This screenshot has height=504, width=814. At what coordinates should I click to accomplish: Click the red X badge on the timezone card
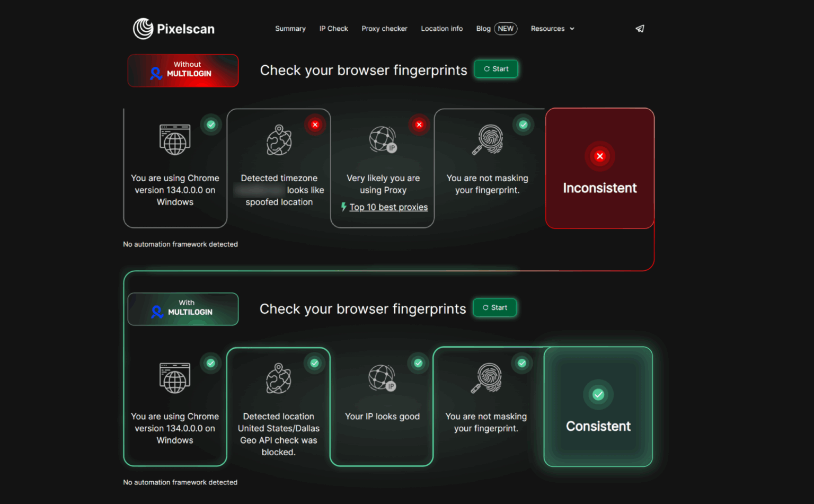point(315,125)
